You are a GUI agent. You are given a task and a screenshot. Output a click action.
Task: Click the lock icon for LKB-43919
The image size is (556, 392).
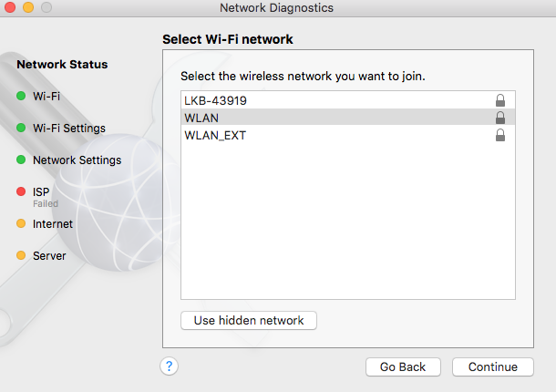499,100
